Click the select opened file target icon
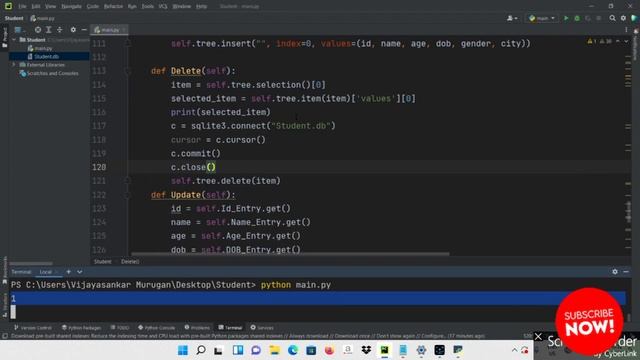Image resolution: width=640 pixels, height=360 pixels. pyautogui.click(x=38, y=30)
